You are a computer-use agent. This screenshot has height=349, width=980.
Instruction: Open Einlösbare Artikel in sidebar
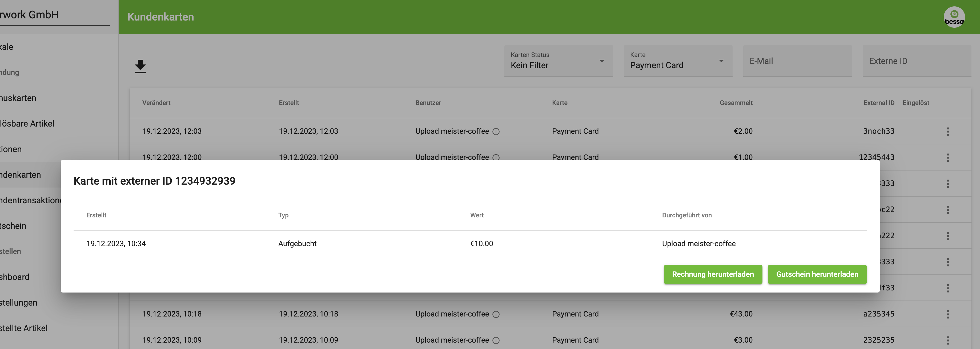click(x=27, y=124)
